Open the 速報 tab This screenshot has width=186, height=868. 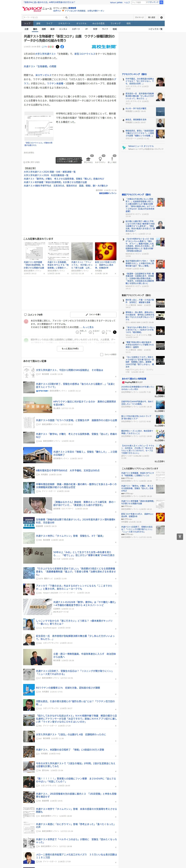click(38, 23)
